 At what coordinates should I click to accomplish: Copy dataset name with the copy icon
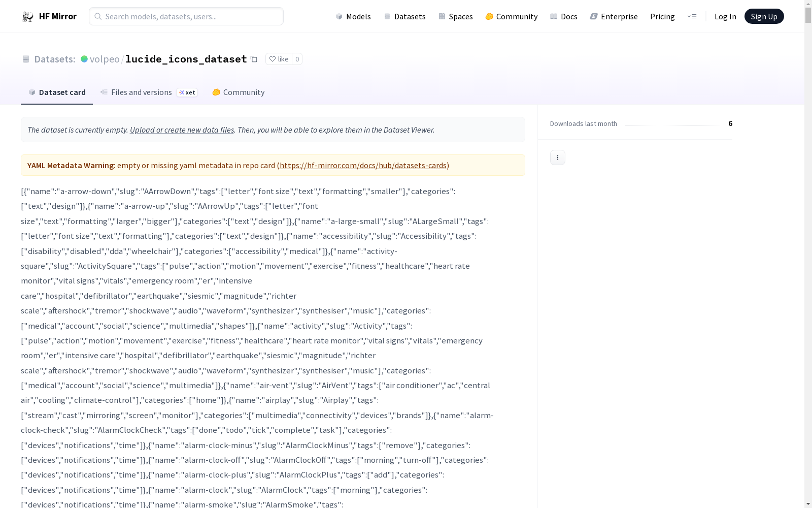(x=254, y=59)
